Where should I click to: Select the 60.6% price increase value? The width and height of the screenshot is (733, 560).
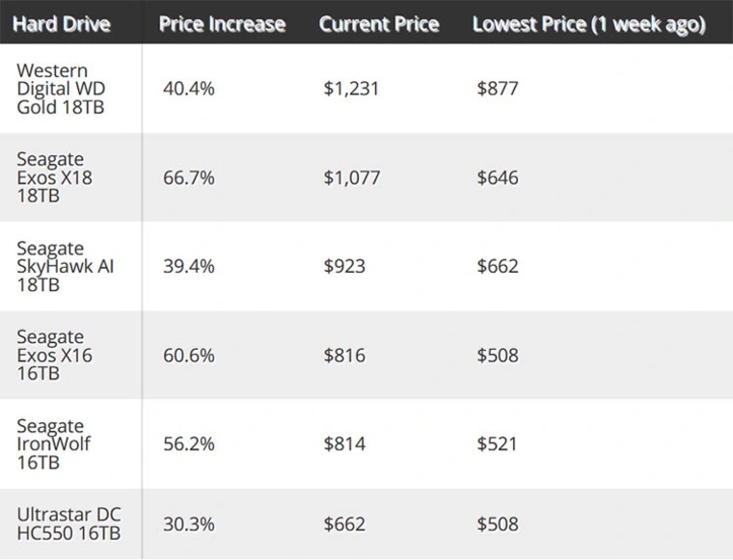click(x=189, y=356)
